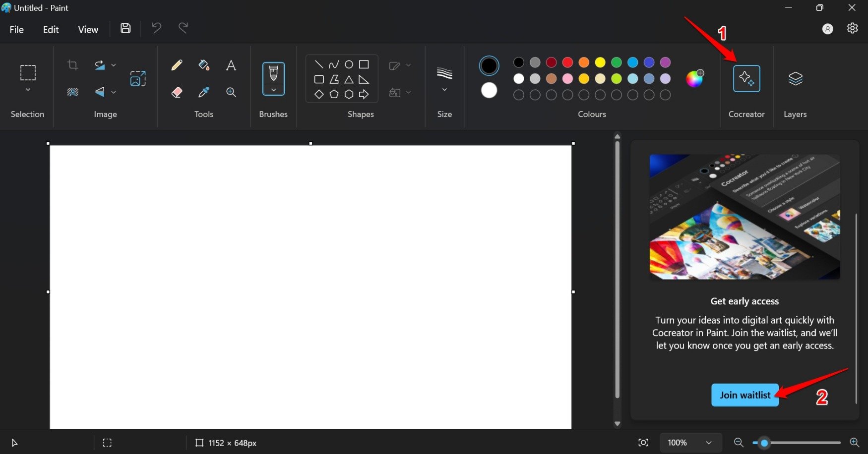Select the Eraser tool
The image size is (868, 454).
(177, 92)
